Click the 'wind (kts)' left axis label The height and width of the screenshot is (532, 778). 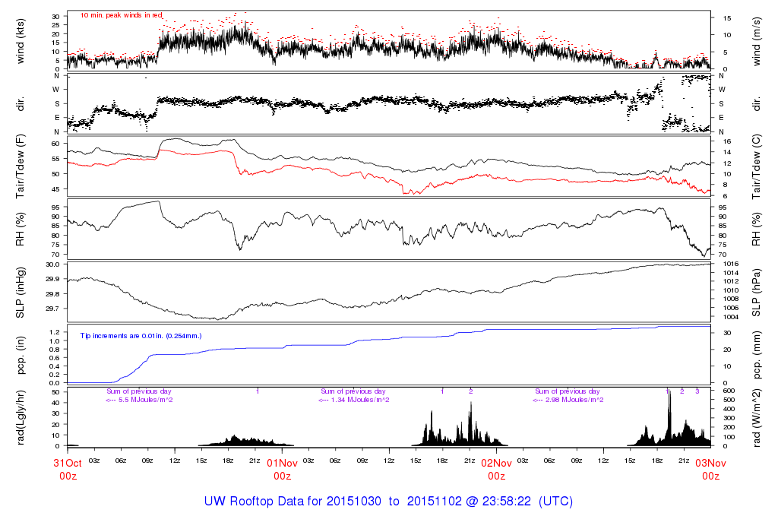point(21,42)
